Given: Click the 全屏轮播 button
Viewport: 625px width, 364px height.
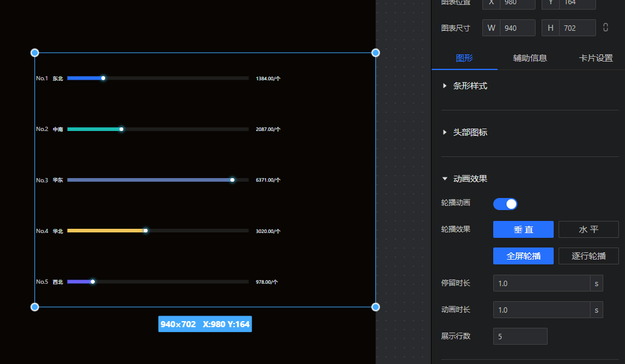Looking at the screenshot, I should (x=523, y=256).
